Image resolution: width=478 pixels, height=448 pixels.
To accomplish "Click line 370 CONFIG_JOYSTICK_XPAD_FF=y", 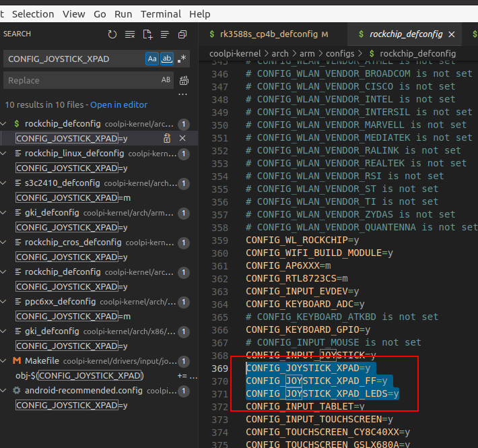I will 316,381.
